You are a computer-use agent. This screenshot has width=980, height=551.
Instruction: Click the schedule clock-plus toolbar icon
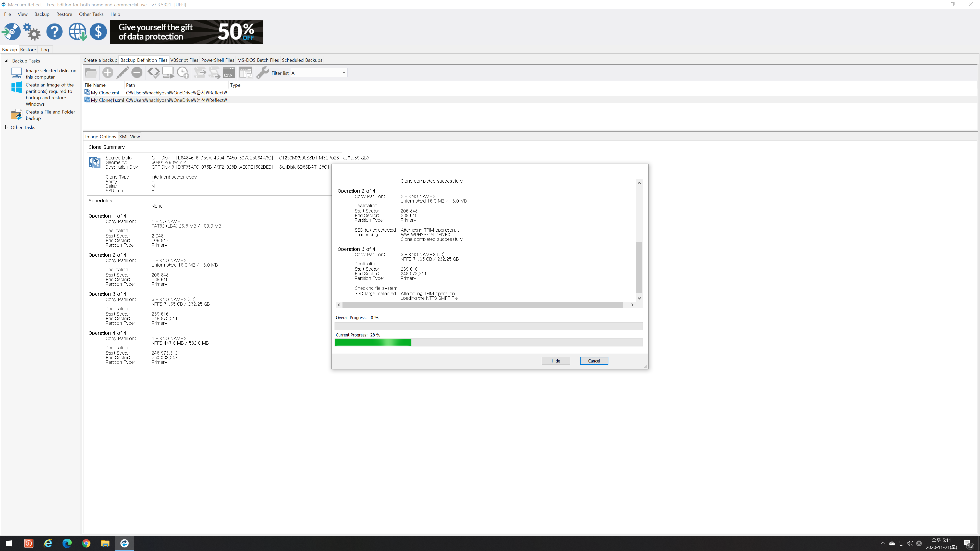pos(183,73)
